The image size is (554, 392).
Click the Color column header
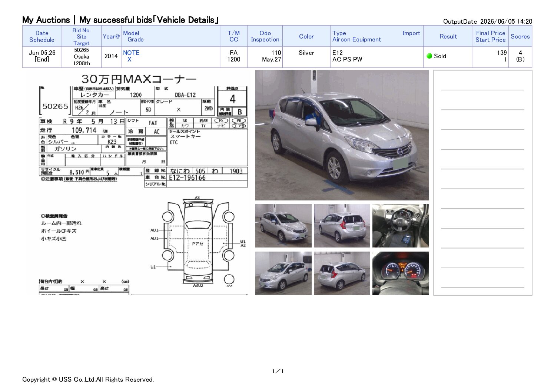click(306, 36)
